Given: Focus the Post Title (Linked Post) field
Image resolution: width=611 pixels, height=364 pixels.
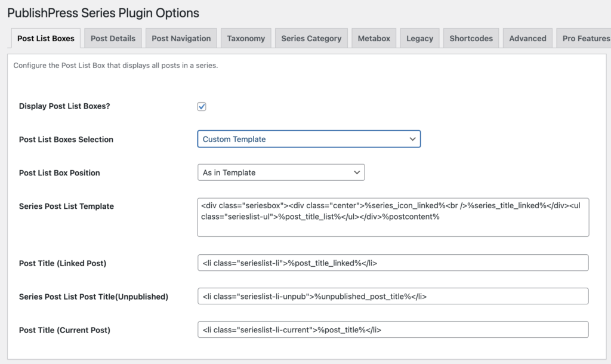Looking at the screenshot, I should [x=393, y=263].
